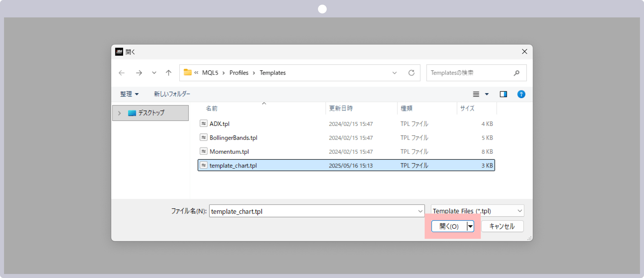Click the search magnifier icon
Screen dimensions: 644x278
pyautogui.click(x=517, y=73)
